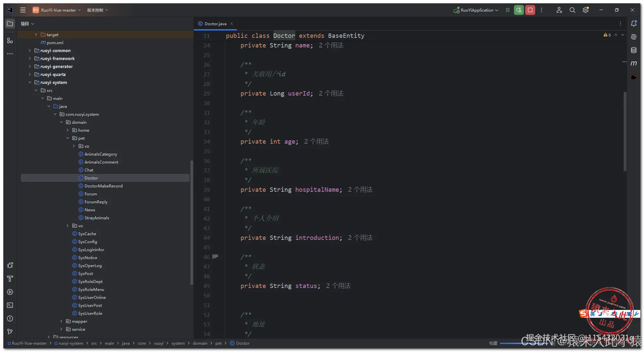Open the Git version control panel

pos(10,332)
